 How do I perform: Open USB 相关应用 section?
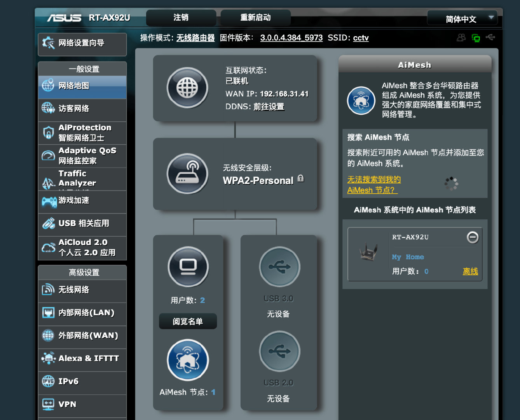point(82,224)
